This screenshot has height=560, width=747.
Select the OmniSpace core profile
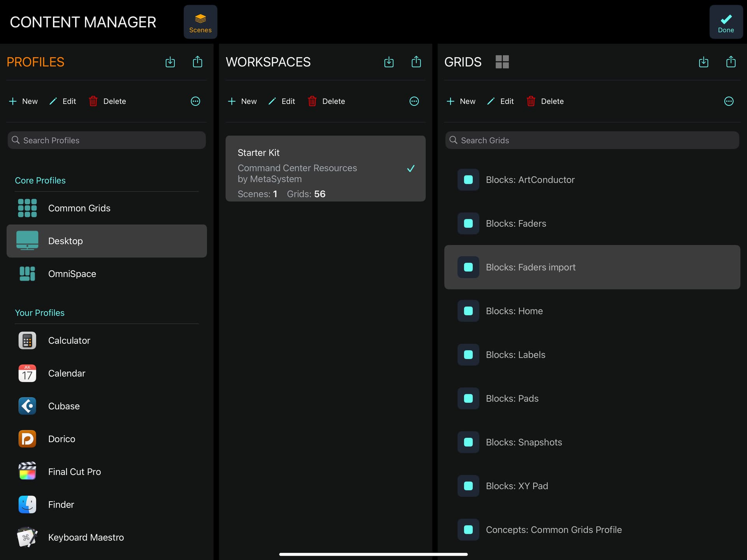[72, 274]
